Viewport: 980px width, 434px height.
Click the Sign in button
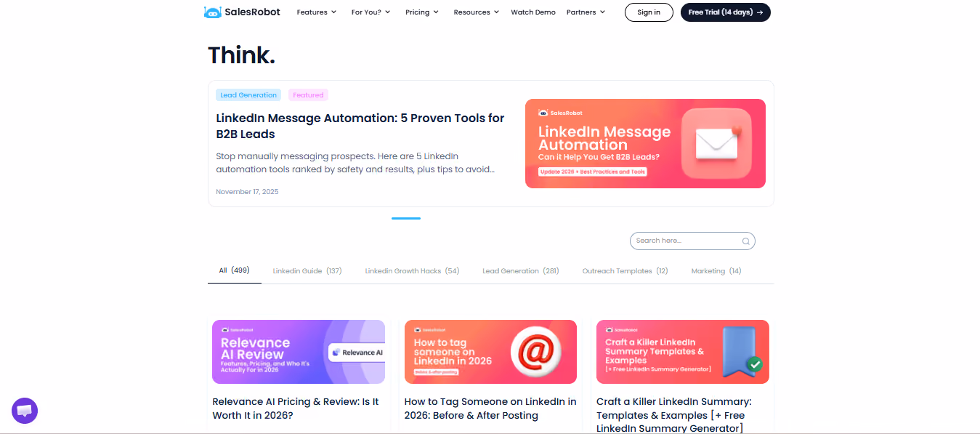(649, 12)
